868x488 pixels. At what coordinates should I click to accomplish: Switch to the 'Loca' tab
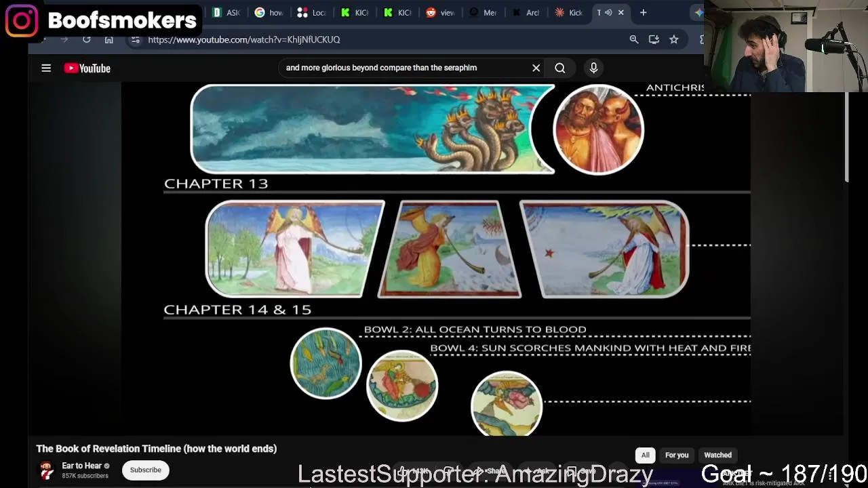coord(312,12)
